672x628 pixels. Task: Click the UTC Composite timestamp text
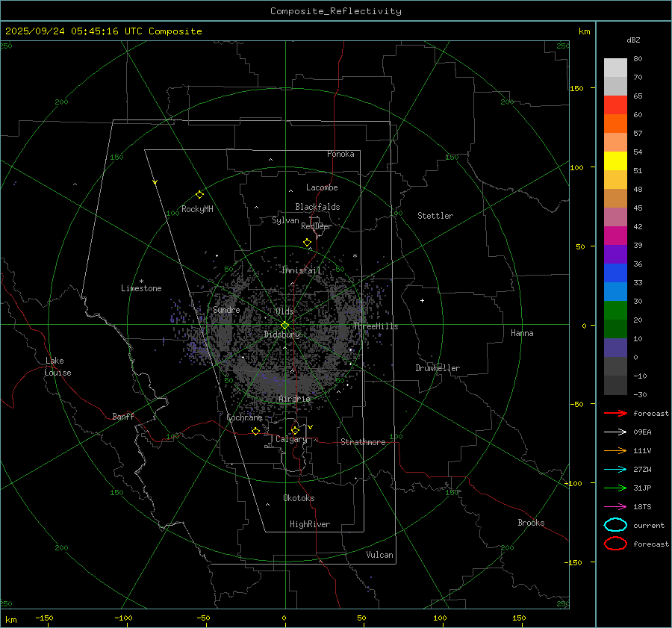click(103, 31)
